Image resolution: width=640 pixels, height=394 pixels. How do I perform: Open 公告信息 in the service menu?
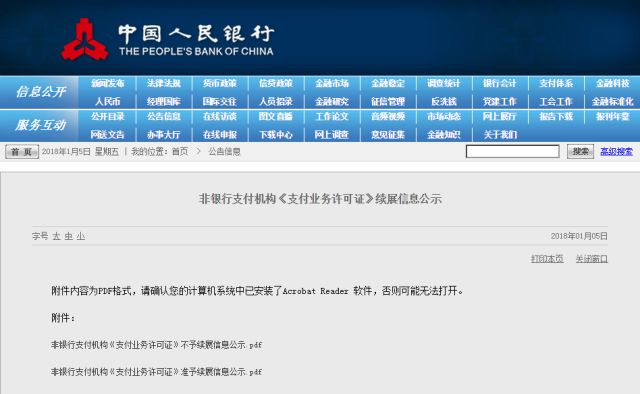coord(164,116)
